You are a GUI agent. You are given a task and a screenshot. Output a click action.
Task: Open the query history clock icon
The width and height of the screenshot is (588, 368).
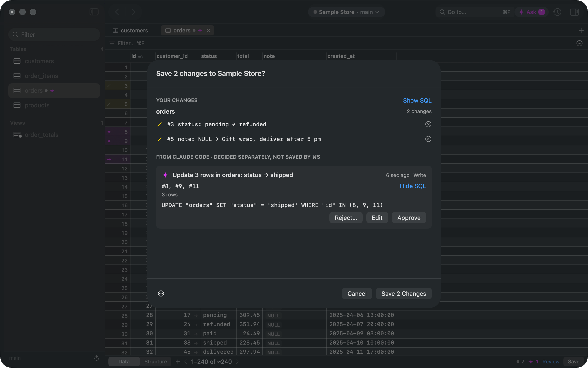[x=557, y=12]
